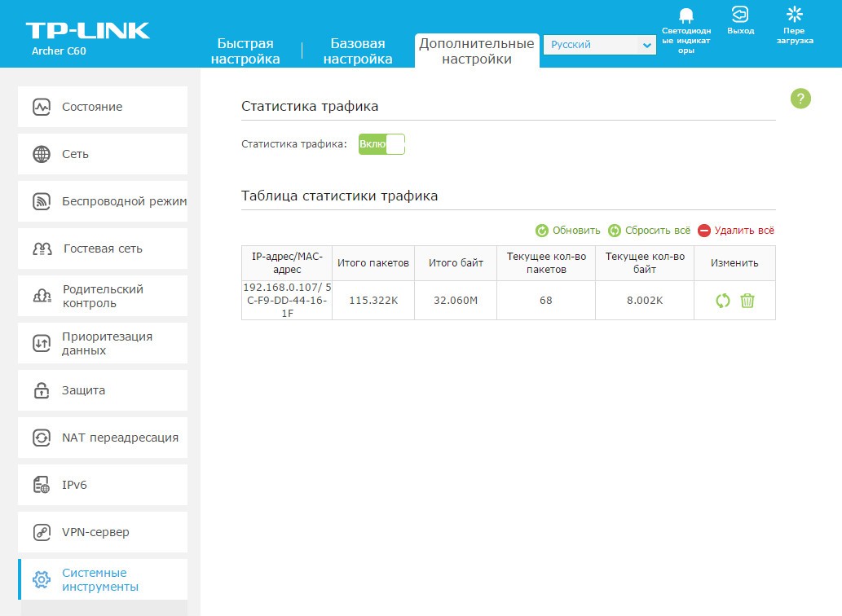Disable the Статистика трафика toggle switch
The image size is (842, 616).
[x=381, y=144]
